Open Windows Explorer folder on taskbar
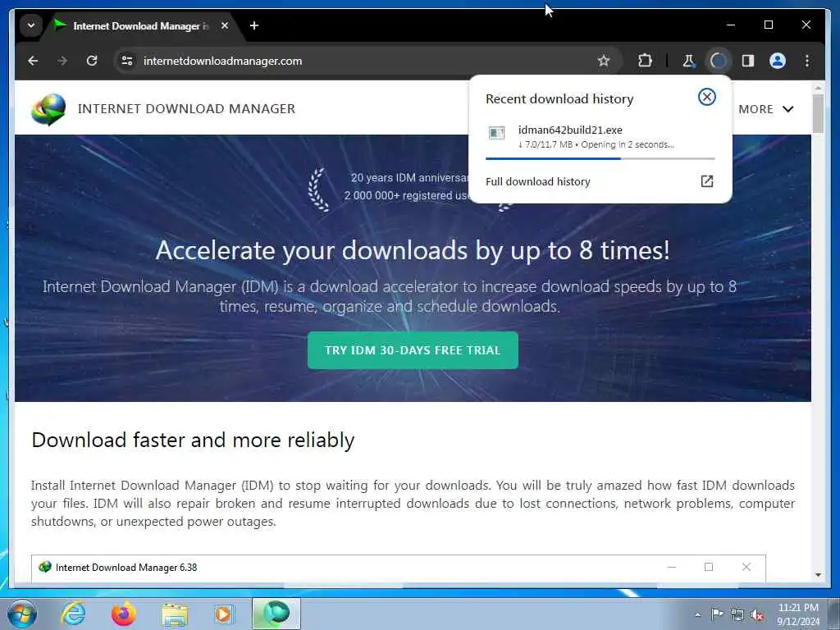The width and height of the screenshot is (840, 630). coord(175,614)
